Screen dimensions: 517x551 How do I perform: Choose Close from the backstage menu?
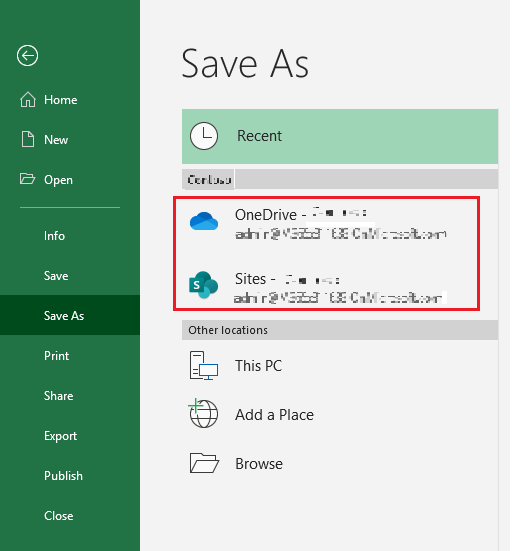tap(70, 516)
